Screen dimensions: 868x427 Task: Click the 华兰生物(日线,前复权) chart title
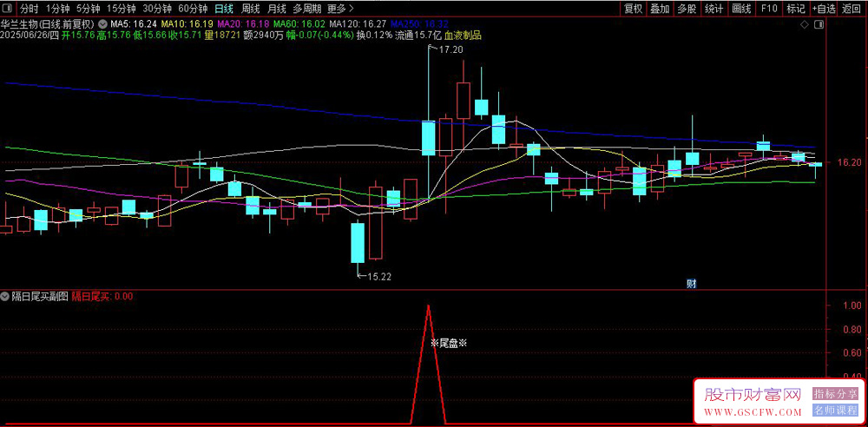coord(48,24)
